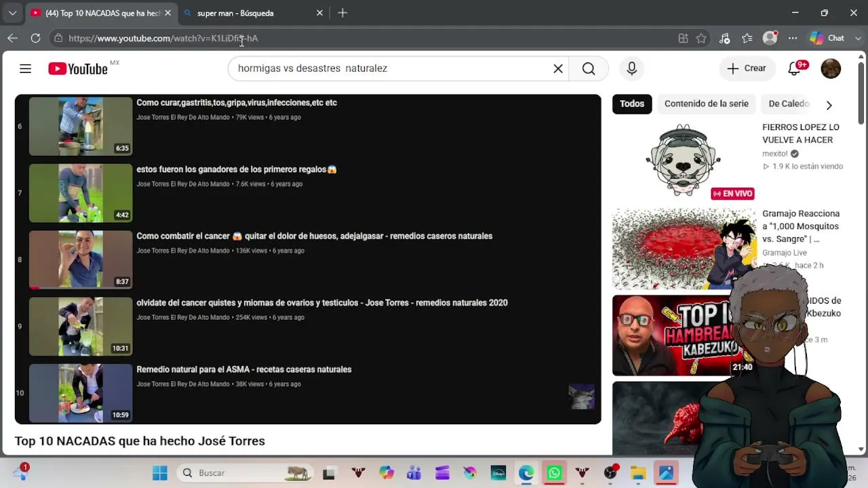Open title Como combatir el cancer
The width and height of the screenshot is (868, 488).
point(315,236)
